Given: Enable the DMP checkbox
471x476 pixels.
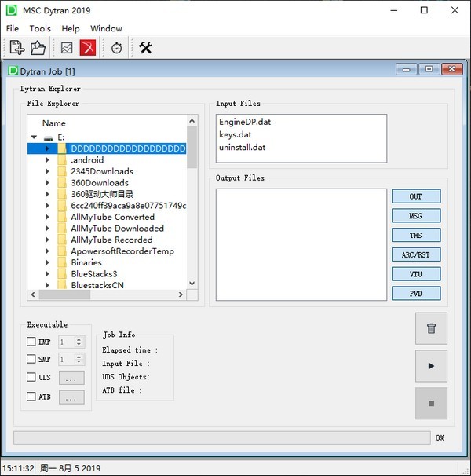Looking at the screenshot, I should click(x=31, y=342).
